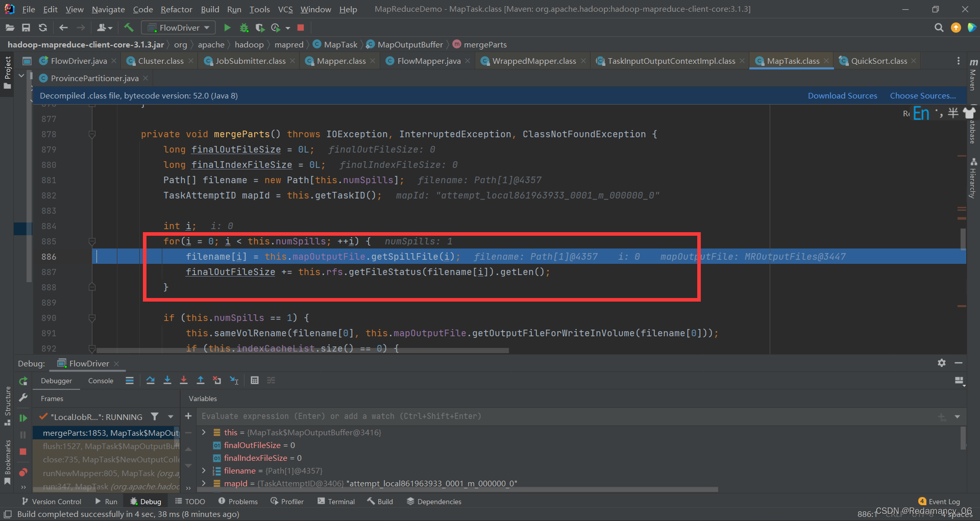Viewport: 980px width, 521px height.
Task: Click Force Step Into red arrow icon
Action: [x=184, y=380]
